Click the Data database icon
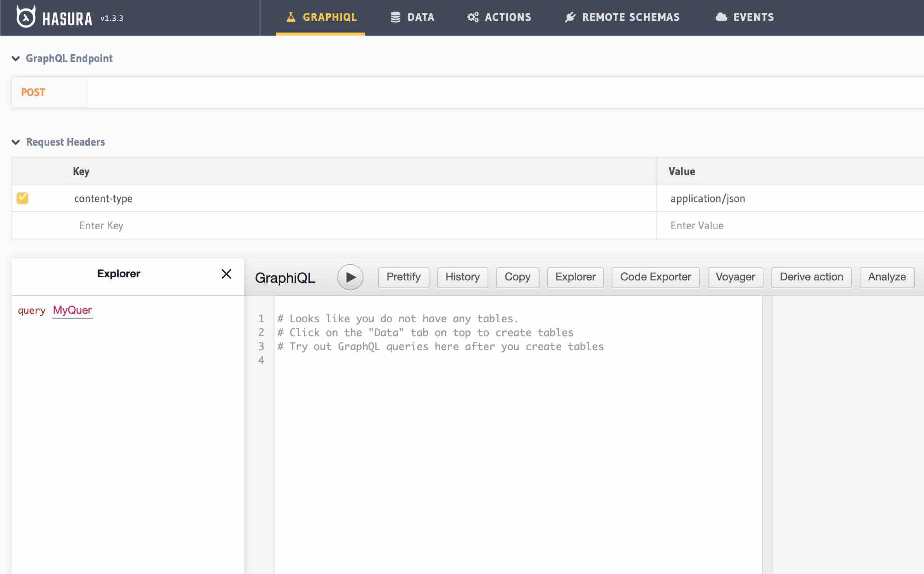The width and height of the screenshot is (924, 574). (395, 17)
